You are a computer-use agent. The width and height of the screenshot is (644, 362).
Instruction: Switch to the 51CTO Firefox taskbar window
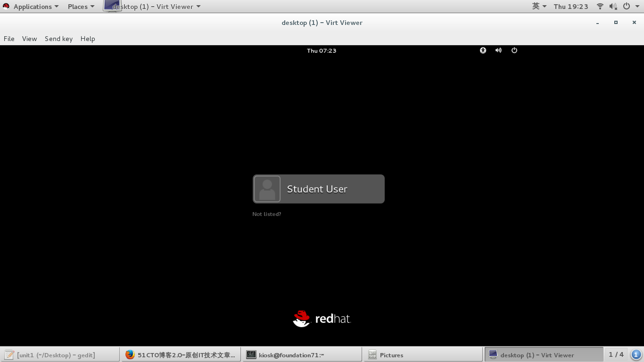point(181,355)
